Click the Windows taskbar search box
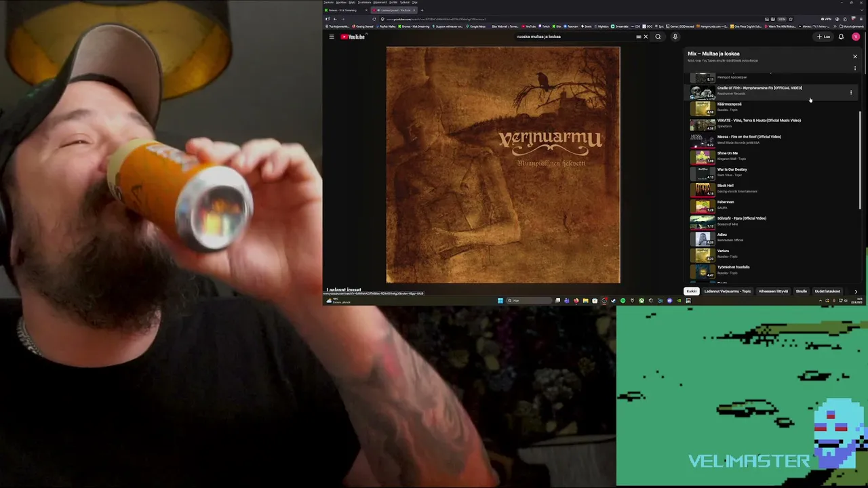Viewport: 868px width, 488px height. point(530,301)
